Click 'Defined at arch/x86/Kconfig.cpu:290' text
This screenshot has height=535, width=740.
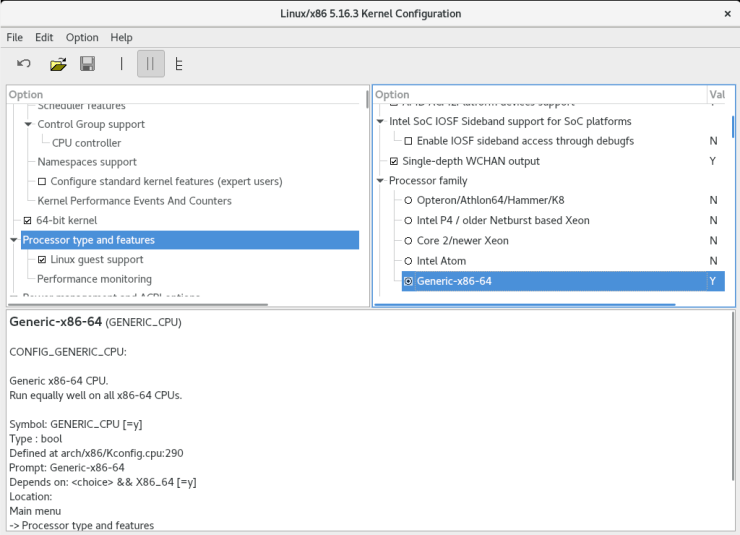tap(96, 453)
